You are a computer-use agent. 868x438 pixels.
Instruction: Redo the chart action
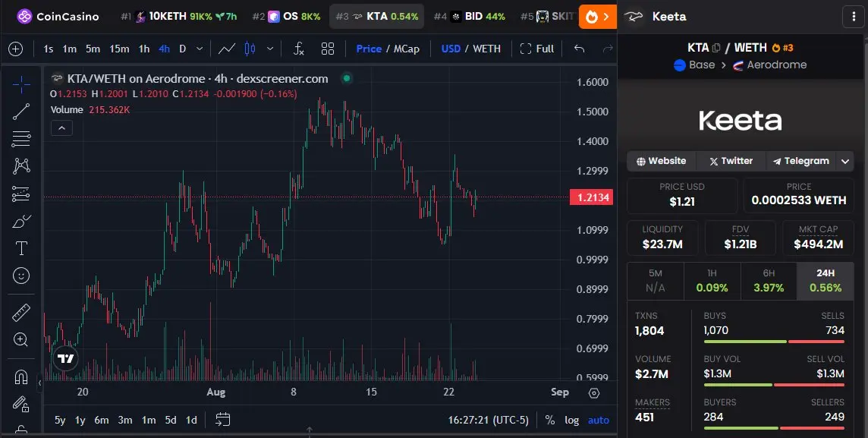[x=608, y=49]
